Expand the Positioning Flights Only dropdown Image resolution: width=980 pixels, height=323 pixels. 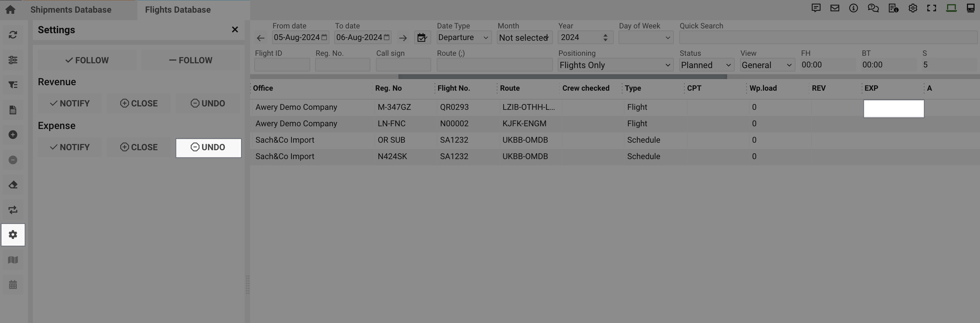pyautogui.click(x=615, y=65)
